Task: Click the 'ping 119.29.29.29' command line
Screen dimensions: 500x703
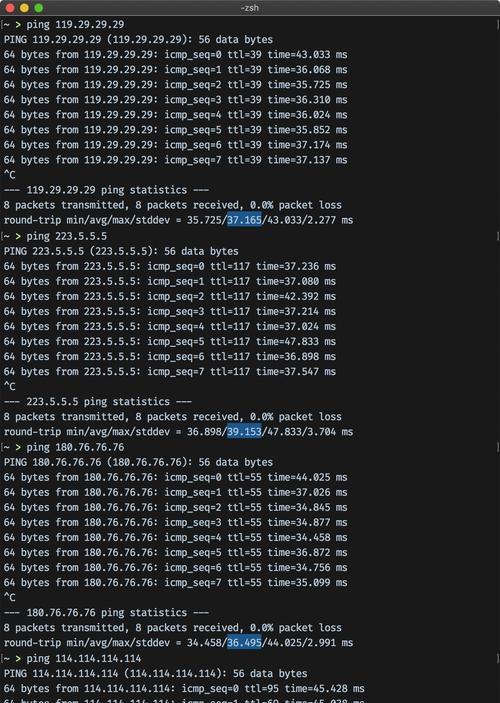Action: tap(75, 24)
